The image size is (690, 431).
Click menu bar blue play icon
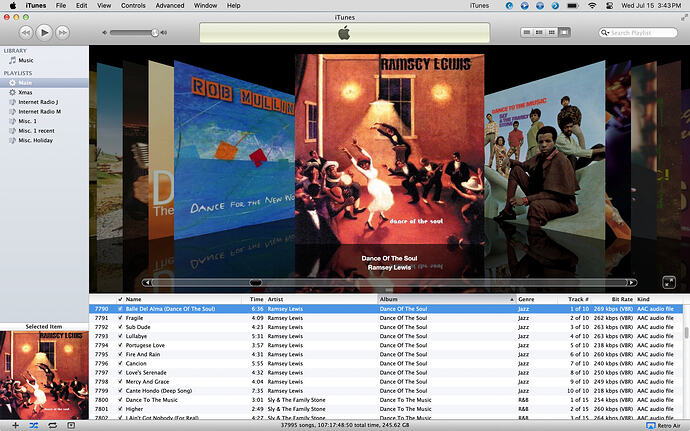525,6
